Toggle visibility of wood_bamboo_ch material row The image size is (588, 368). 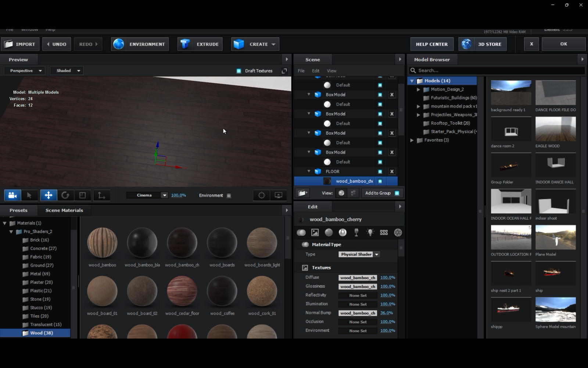380,181
